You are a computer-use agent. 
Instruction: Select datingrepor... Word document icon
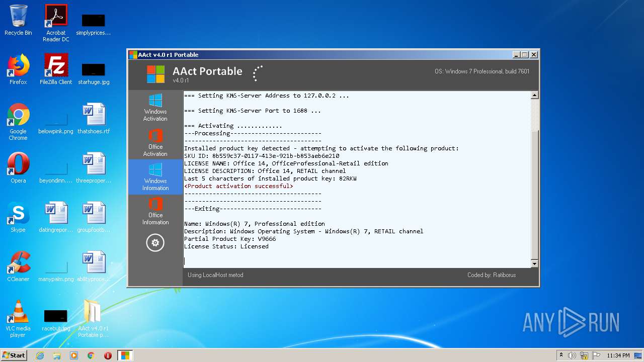(56, 217)
